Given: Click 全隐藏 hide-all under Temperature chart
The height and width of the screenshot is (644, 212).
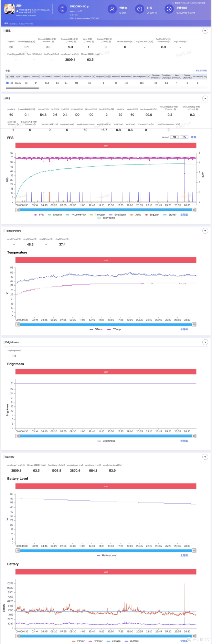Looking at the screenshot, I should [x=184, y=330].
